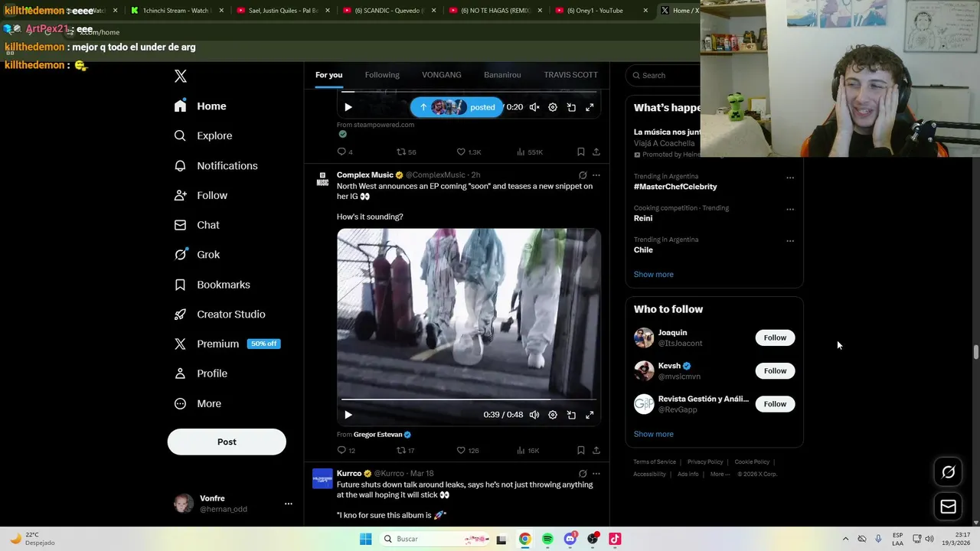Open Grok actions on the Complex Music post
Image resolution: width=980 pixels, height=551 pixels.
583,175
